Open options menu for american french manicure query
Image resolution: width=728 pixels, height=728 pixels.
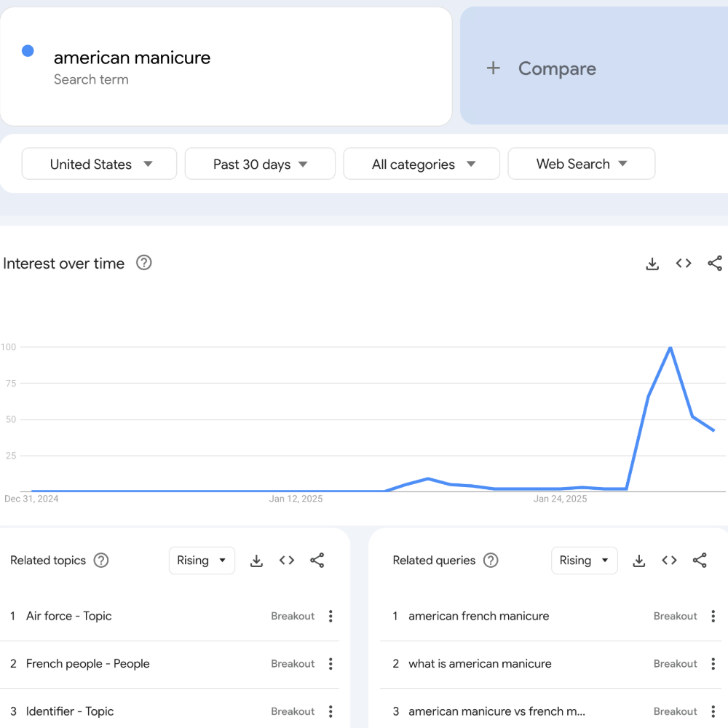pyautogui.click(x=713, y=616)
